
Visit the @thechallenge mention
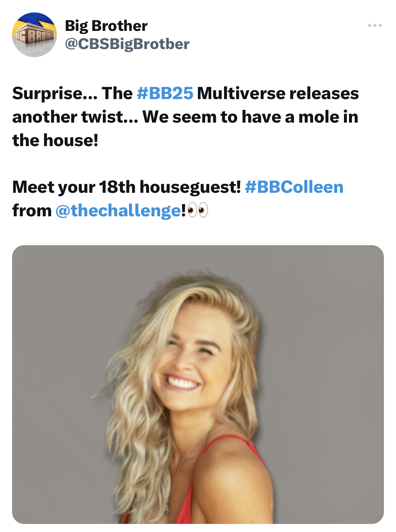pos(118,211)
